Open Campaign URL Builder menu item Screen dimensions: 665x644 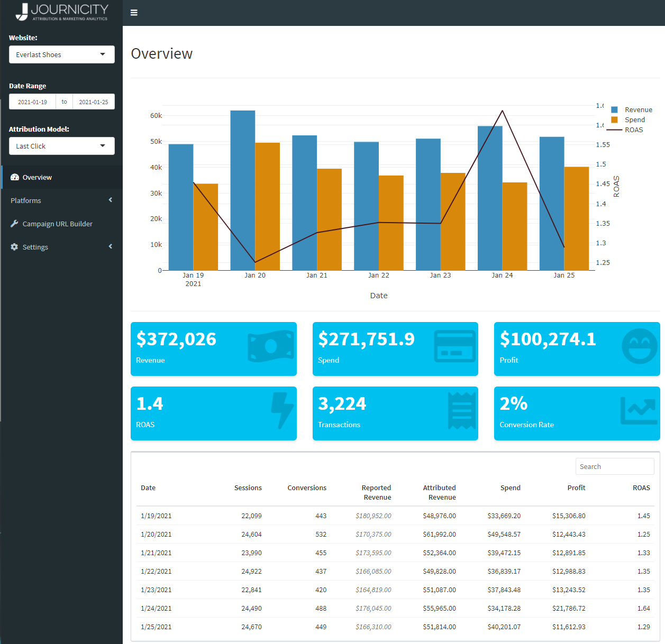click(62, 224)
